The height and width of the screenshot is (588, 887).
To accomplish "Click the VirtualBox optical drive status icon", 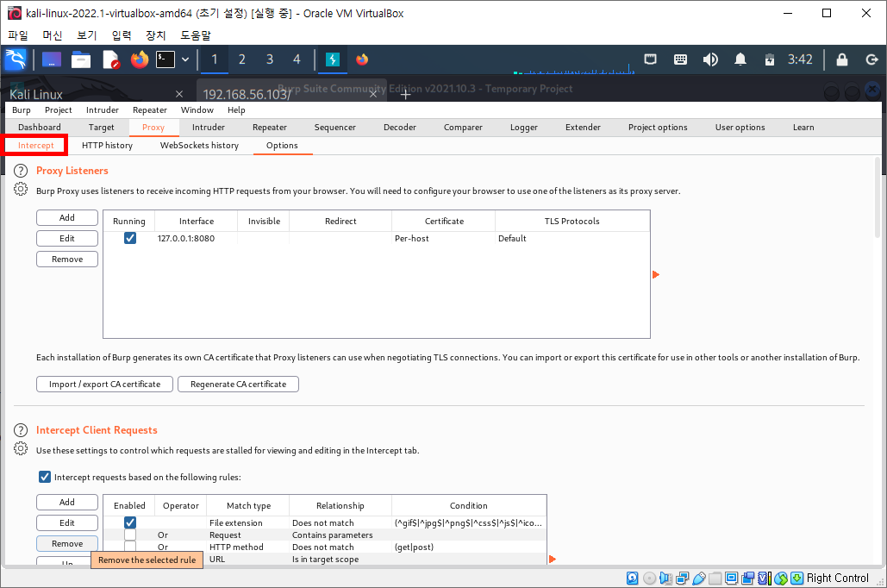I will pyautogui.click(x=649, y=578).
